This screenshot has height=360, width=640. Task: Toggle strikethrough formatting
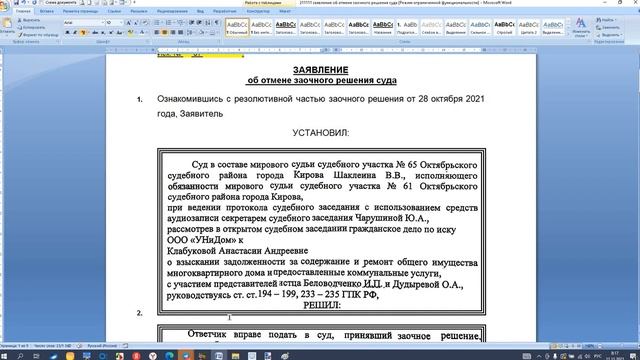pyautogui.click(x=95, y=32)
